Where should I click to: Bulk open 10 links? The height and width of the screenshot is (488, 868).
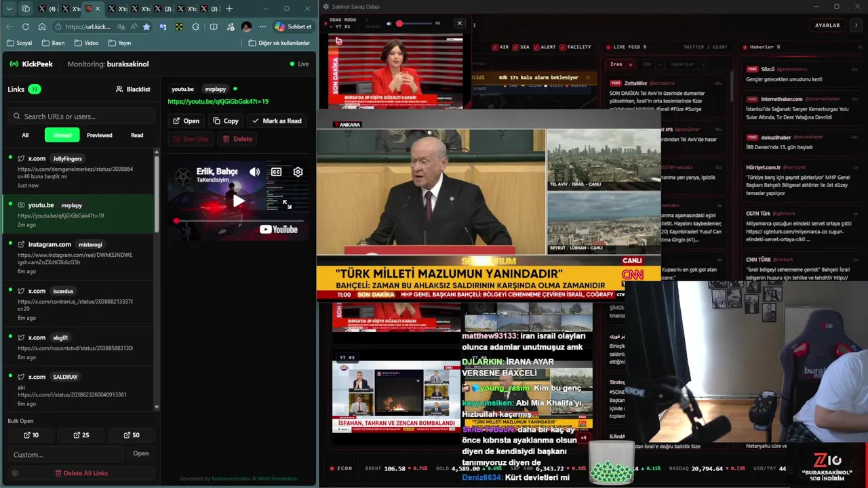click(x=31, y=435)
